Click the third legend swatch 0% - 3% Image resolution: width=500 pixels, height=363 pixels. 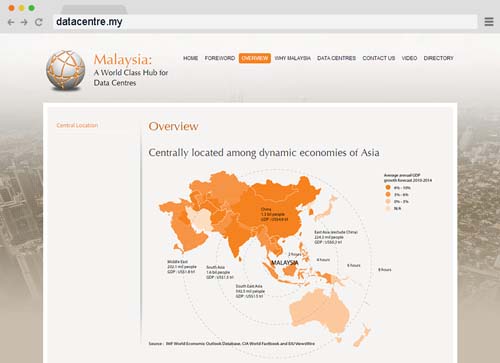click(x=388, y=201)
